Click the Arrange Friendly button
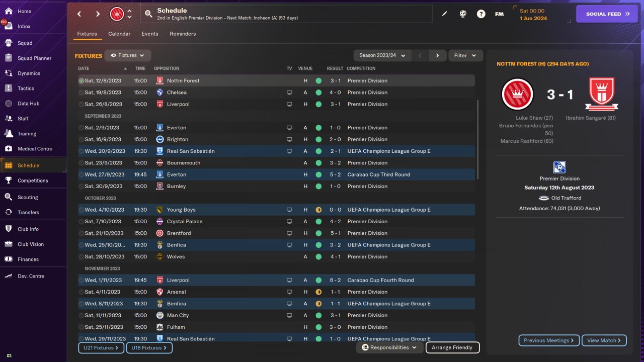Screen dimensions: 644x362 452,347
